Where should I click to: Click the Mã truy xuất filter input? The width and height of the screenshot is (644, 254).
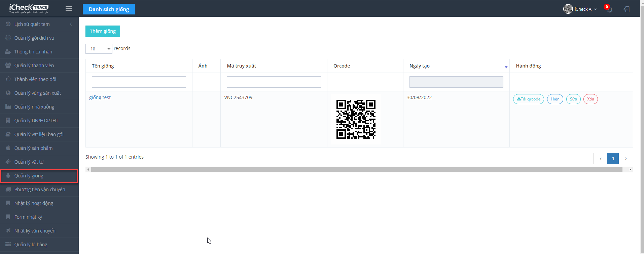point(274,82)
